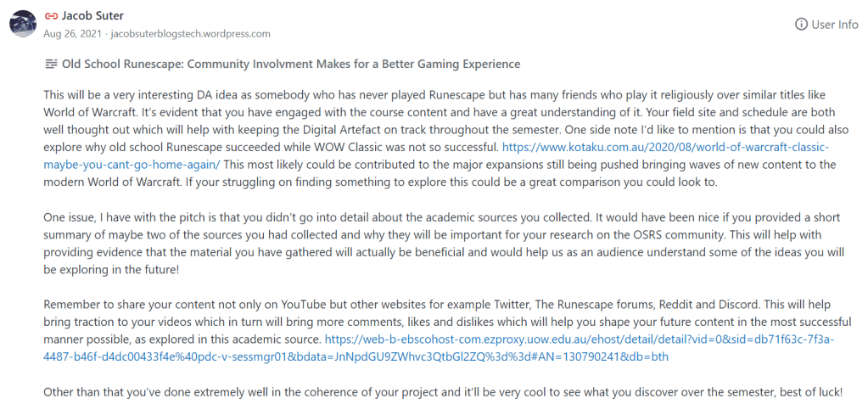The width and height of the screenshot is (868, 404).
Task: Click the circled info icon near User Info
Action: click(800, 24)
